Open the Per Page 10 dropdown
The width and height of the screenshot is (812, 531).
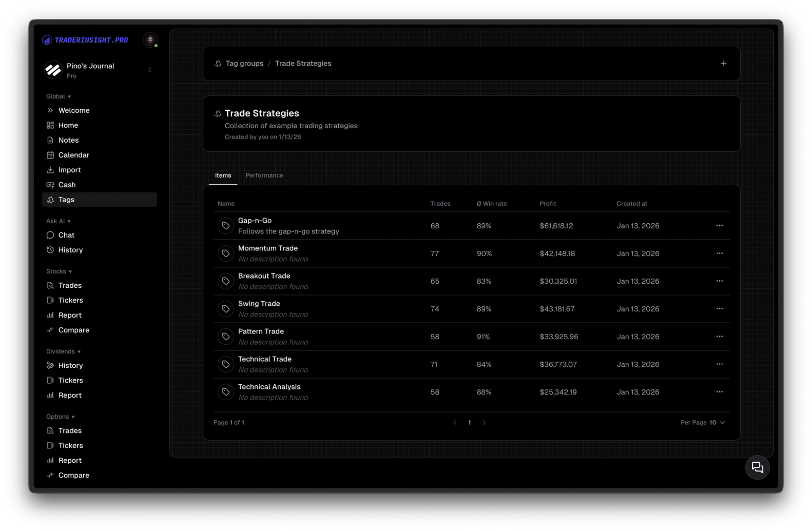coord(703,423)
